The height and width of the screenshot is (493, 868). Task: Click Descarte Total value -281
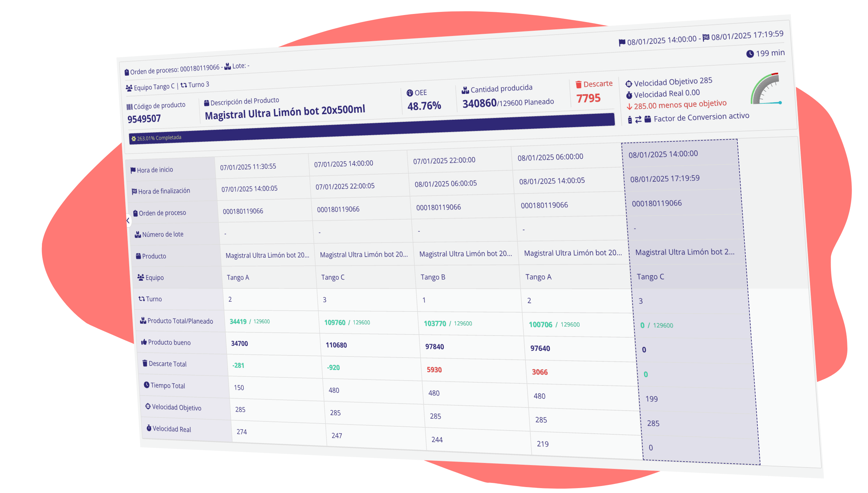click(x=238, y=366)
